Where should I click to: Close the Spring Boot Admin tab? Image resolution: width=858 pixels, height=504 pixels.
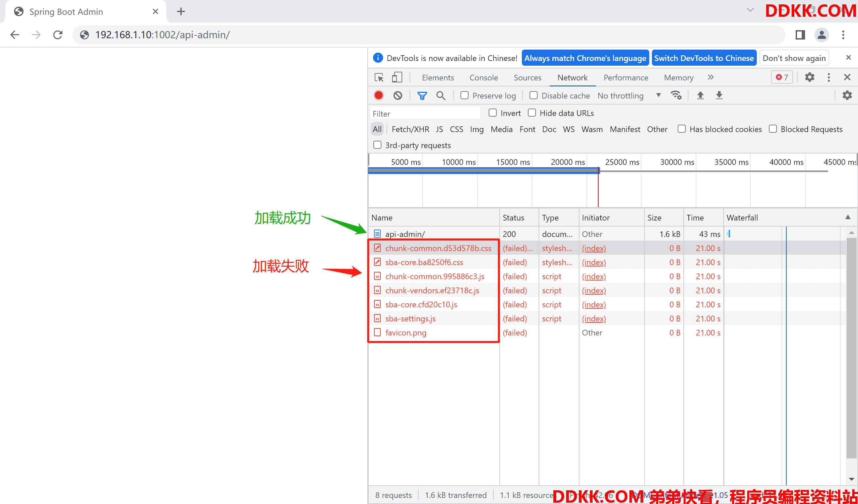click(x=155, y=12)
